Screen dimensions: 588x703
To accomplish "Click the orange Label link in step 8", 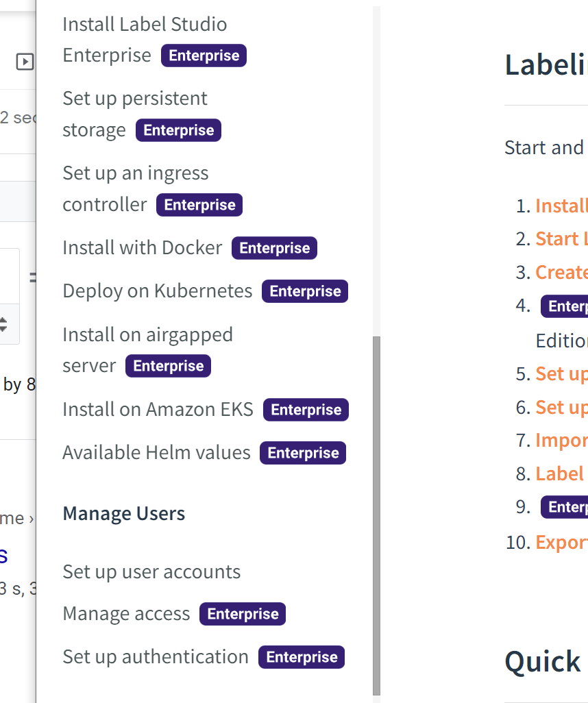I will (x=559, y=473).
